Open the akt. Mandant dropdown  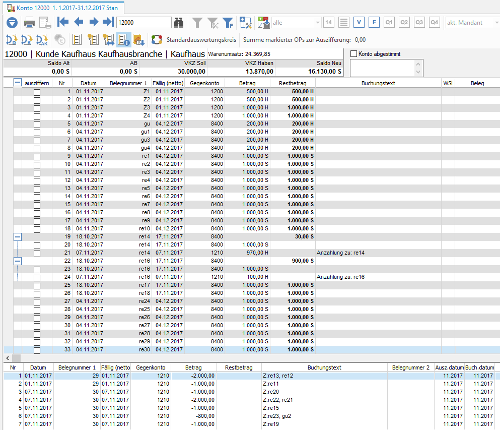472,23
